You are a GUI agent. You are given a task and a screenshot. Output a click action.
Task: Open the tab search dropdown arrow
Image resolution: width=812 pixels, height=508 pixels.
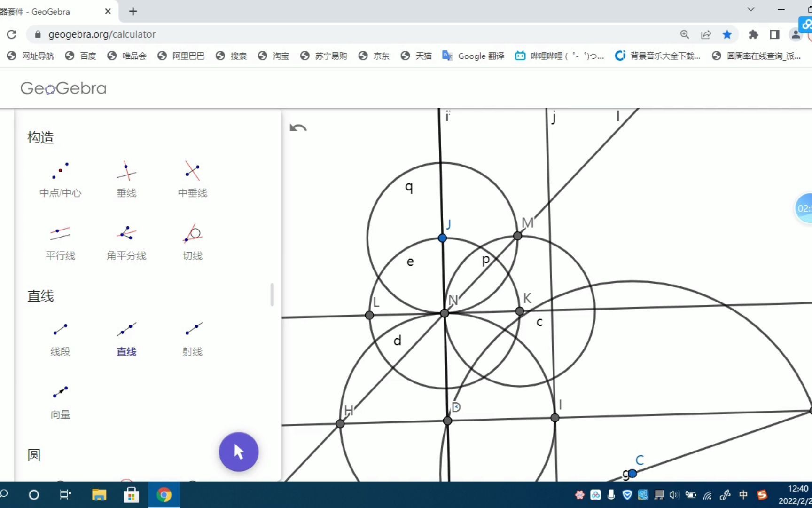pos(751,9)
